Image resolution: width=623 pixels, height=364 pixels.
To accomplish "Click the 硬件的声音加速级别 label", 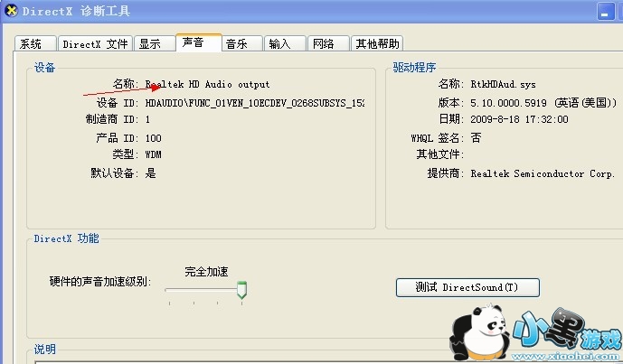I will 100,282.
